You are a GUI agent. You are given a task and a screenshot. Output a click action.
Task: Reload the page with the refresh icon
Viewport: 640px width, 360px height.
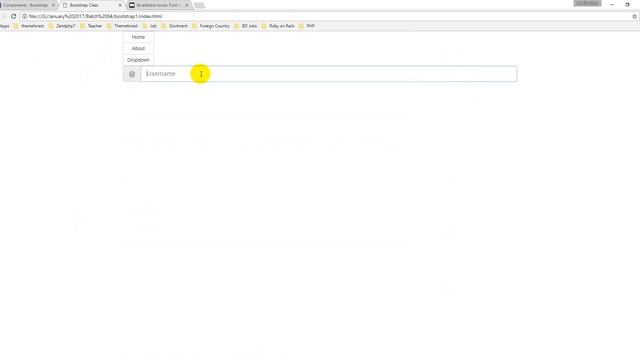click(x=13, y=16)
